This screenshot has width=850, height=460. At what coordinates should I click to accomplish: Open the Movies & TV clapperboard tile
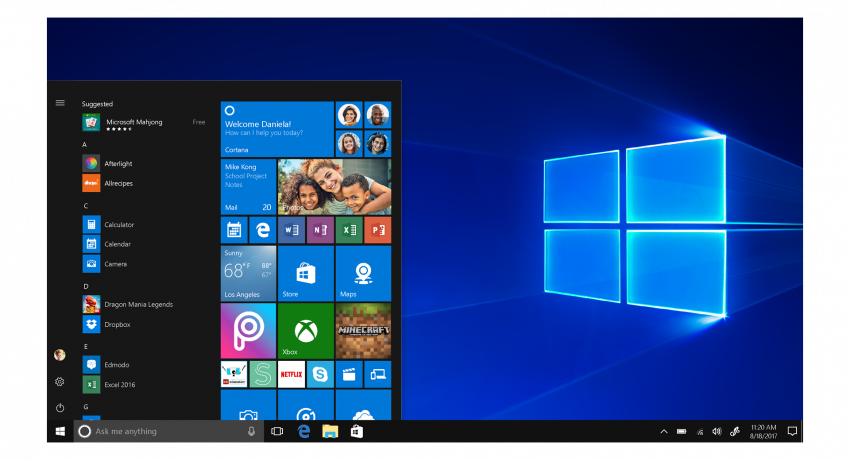349,374
